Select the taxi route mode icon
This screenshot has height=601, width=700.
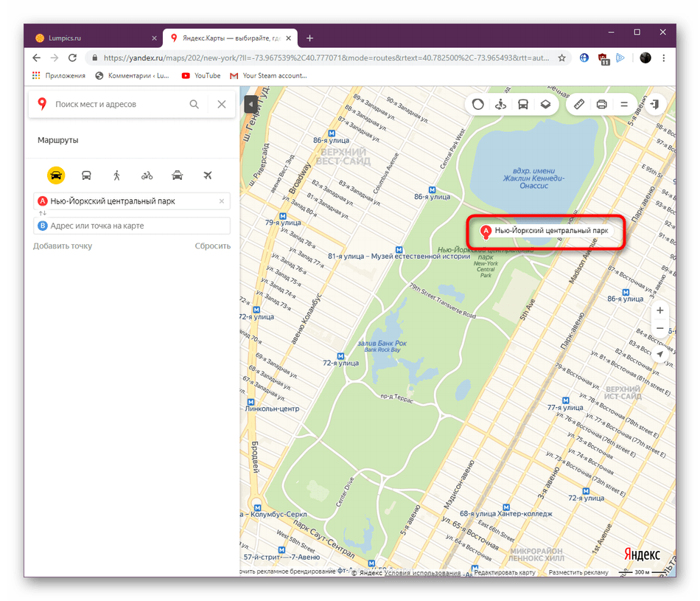tap(178, 176)
